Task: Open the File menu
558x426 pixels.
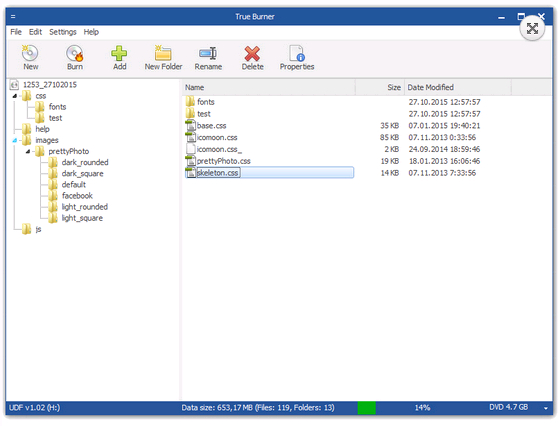Action: [16, 32]
